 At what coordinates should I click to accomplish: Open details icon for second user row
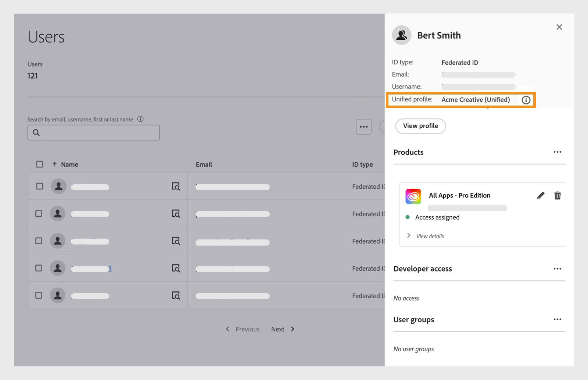point(176,214)
